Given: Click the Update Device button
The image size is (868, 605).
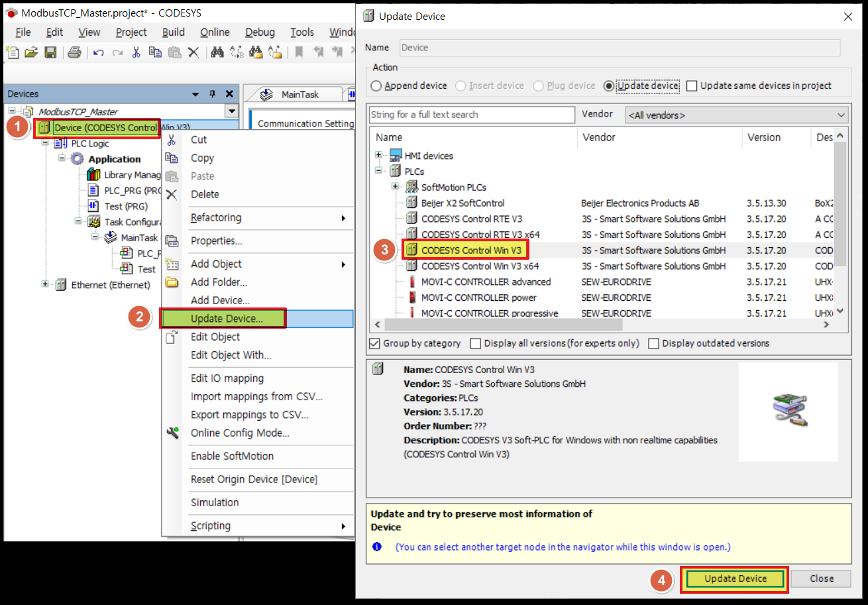Looking at the screenshot, I should 735,578.
